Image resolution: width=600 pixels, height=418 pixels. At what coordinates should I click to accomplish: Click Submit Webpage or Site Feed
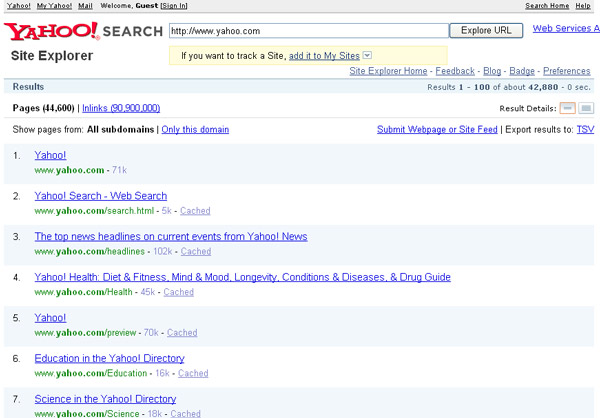click(437, 130)
